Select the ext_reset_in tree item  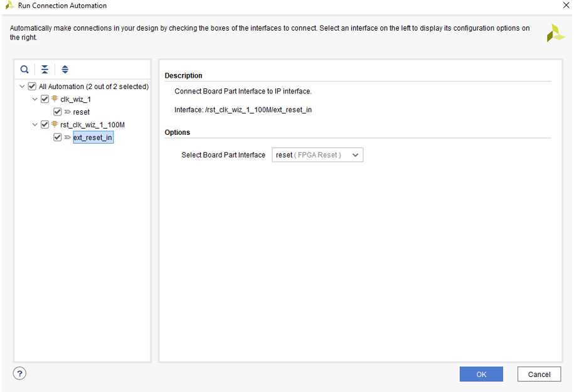click(93, 137)
